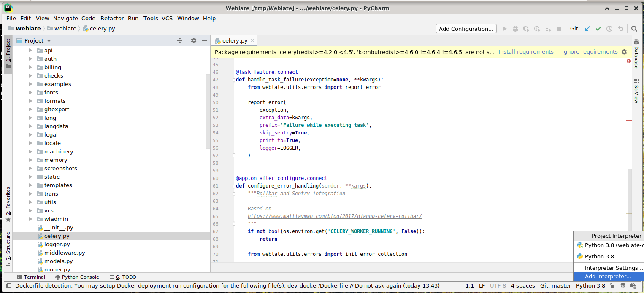Open Search Everywhere with the magnifier icon
This screenshot has width=644, height=293.
point(633,28)
